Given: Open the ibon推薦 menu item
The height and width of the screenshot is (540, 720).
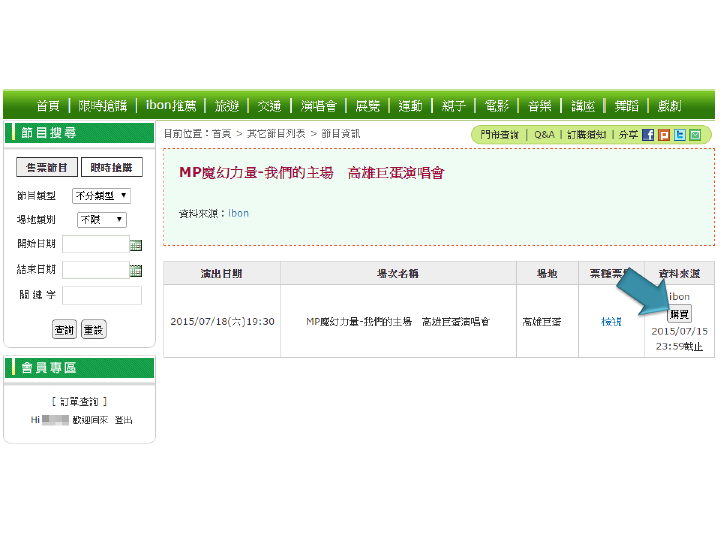Looking at the screenshot, I should pos(174,105).
